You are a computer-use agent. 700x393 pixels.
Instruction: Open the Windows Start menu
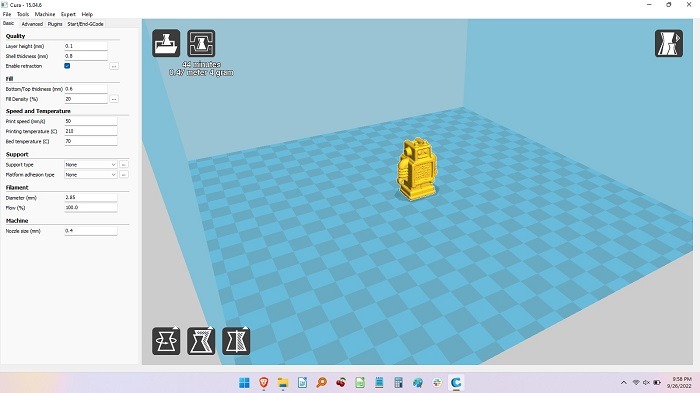click(244, 383)
